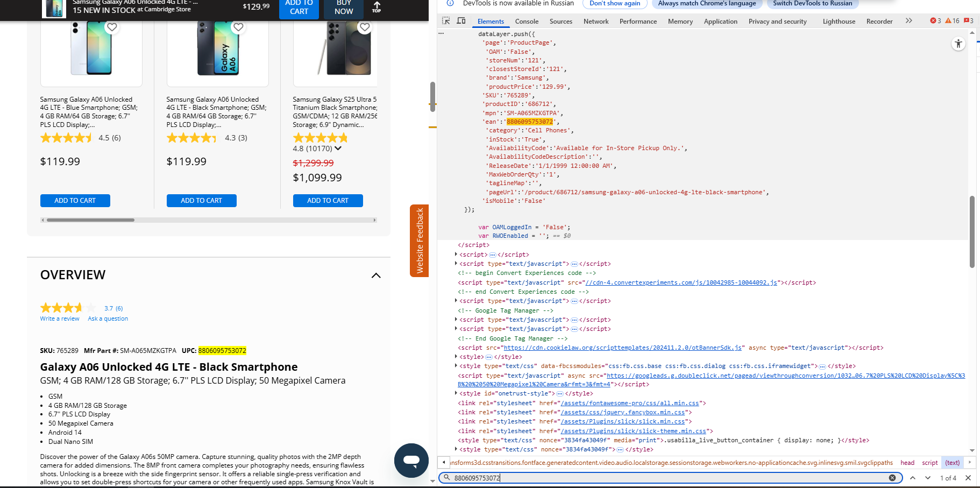Screen dimensions: 980x488
Task: Toggle the DevTools device toolbar icon
Action: point(461,20)
